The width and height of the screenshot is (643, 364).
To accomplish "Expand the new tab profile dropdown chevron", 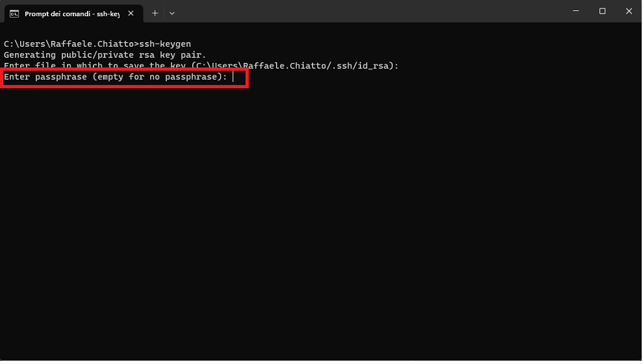I will click(172, 14).
